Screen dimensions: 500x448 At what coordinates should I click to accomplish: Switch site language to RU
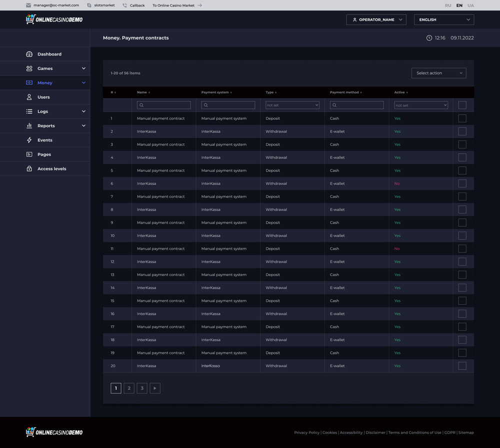tap(447, 5)
